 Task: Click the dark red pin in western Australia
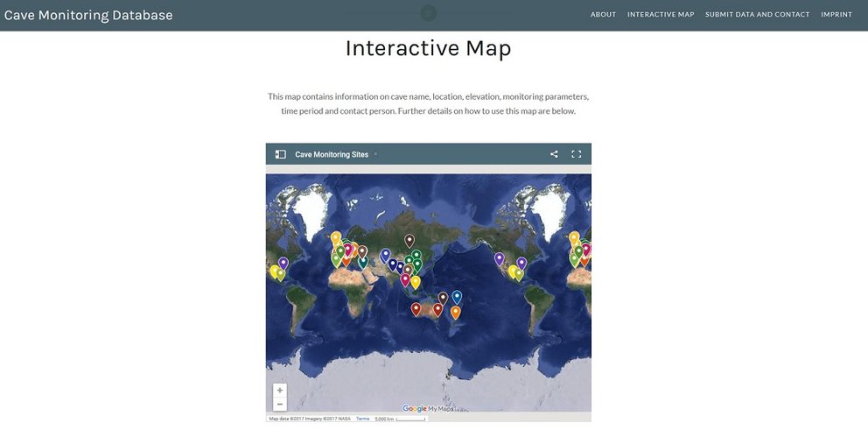coord(416,309)
